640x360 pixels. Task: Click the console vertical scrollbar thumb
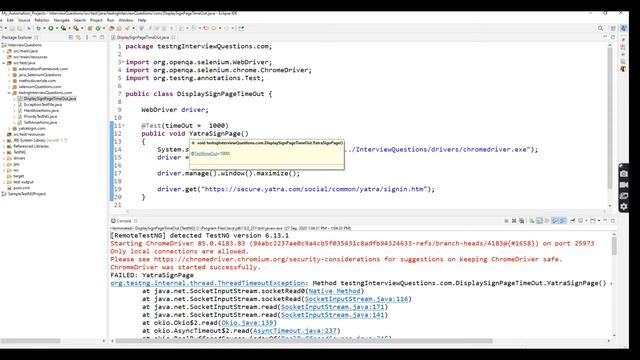click(x=614, y=246)
